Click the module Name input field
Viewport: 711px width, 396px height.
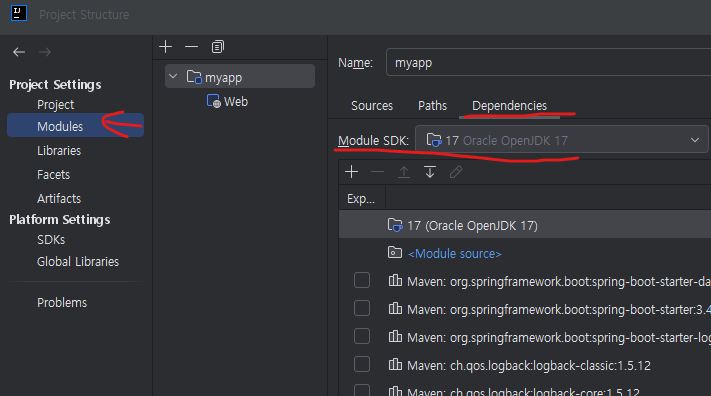tap(549, 62)
